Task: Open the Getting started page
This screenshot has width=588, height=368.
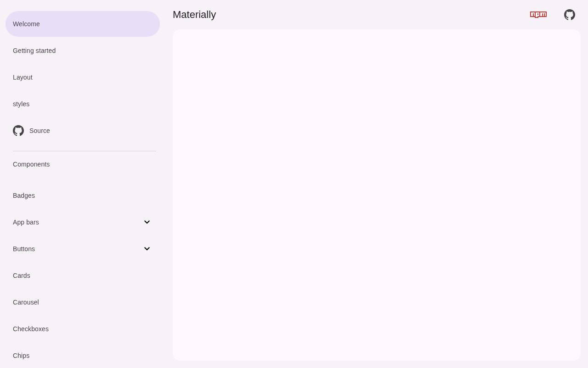Action: pyautogui.click(x=34, y=51)
